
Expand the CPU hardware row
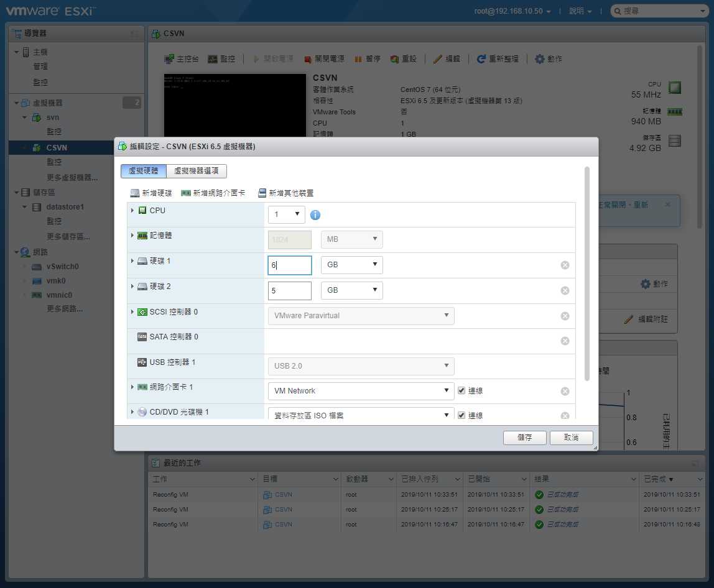(132, 210)
